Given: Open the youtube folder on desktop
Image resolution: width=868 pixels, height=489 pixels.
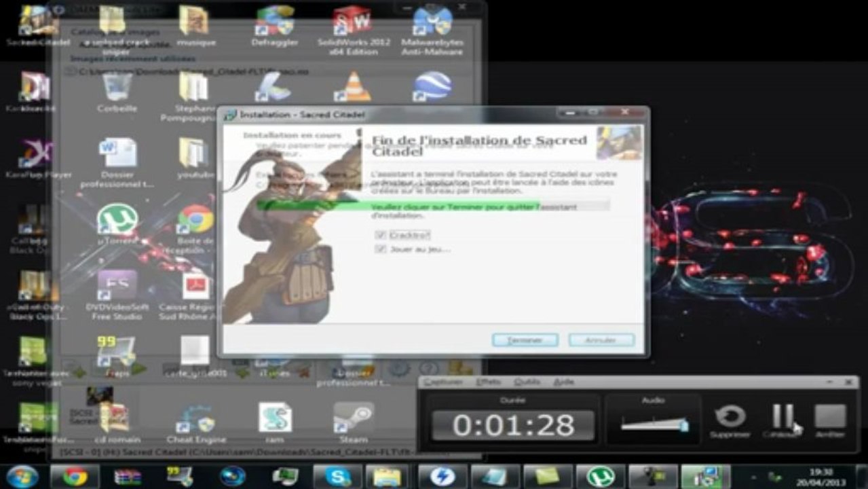Looking at the screenshot, I should click(x=195, y=158).
